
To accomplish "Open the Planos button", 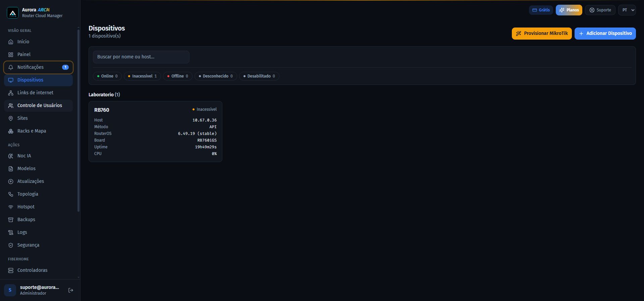I will (x=569, y=10).
